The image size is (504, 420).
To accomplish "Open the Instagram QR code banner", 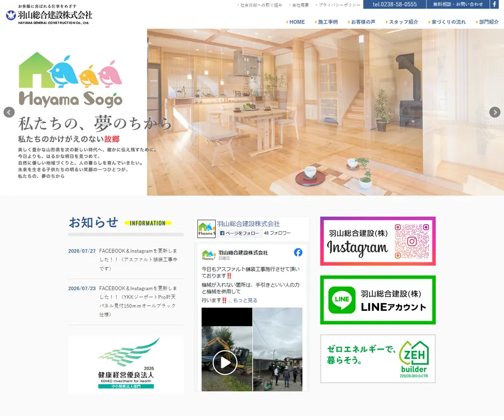I will (377, 241).
